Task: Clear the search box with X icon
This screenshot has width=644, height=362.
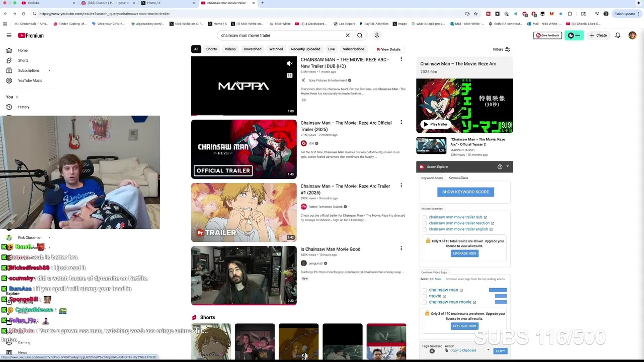Action: (347, 35)
